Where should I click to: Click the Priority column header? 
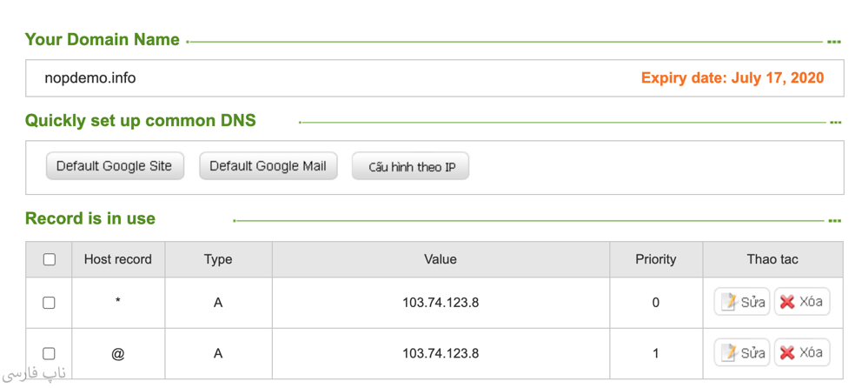tap(655, 259)
